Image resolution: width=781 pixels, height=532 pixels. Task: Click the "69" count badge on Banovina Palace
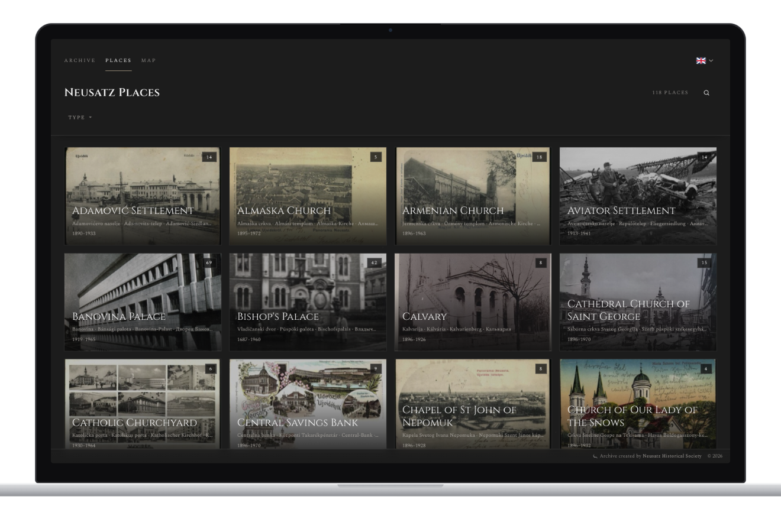click(x=209, y=263)
